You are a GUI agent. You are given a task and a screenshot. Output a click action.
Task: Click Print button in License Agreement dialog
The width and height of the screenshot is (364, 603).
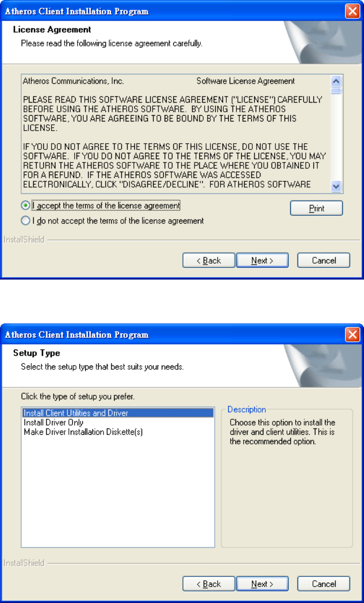pos(316,208)
